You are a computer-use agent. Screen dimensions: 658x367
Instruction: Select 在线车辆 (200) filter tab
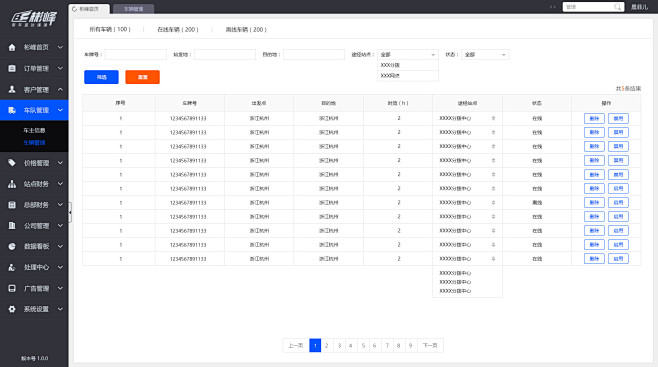click(x=178, y=29)
